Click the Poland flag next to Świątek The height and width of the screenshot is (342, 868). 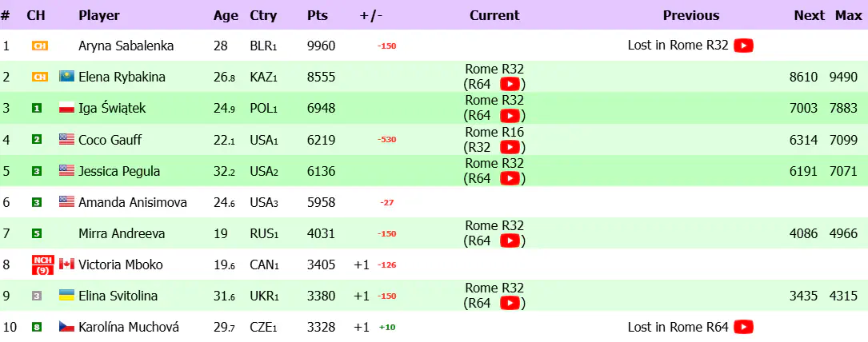click(66, 109)
